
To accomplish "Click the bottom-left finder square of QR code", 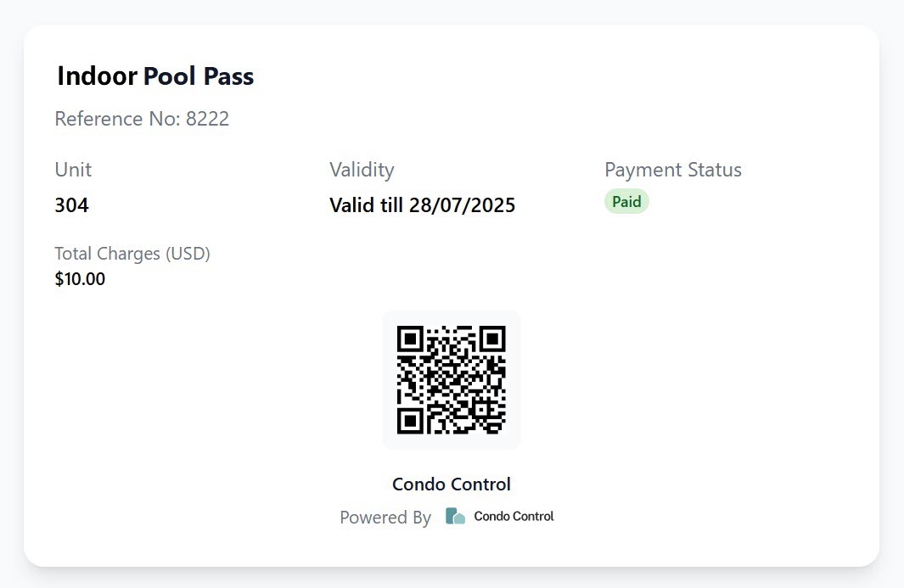I will tap(411, 421).
